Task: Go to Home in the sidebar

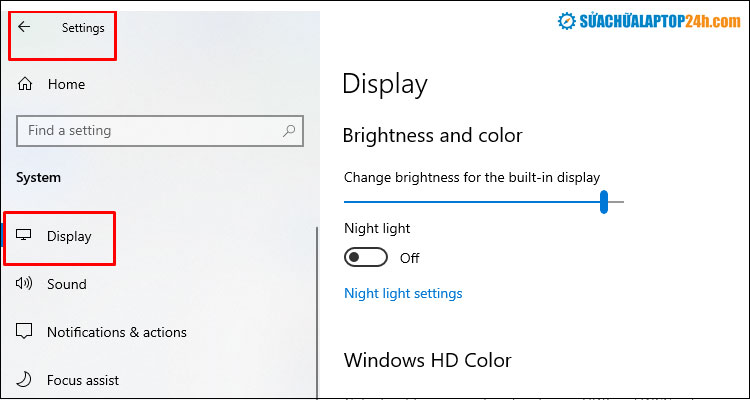Action: tap(66, 85)
